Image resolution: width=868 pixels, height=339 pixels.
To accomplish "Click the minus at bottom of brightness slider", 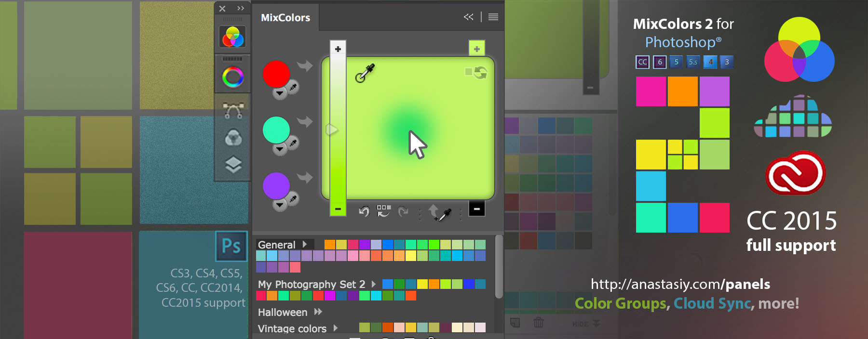I will [x=338, y=209].
